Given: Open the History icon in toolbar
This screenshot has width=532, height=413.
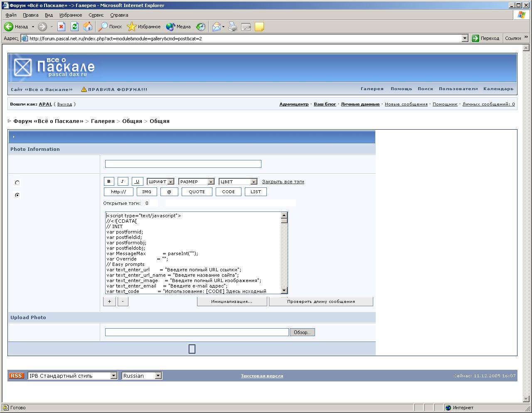Looking at the screenshot, I should 201,27.
